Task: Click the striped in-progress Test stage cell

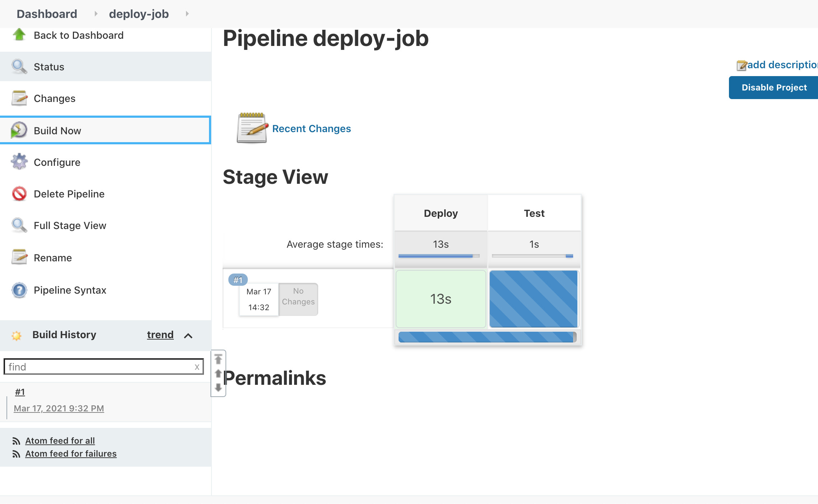Action: click(534, 299)
